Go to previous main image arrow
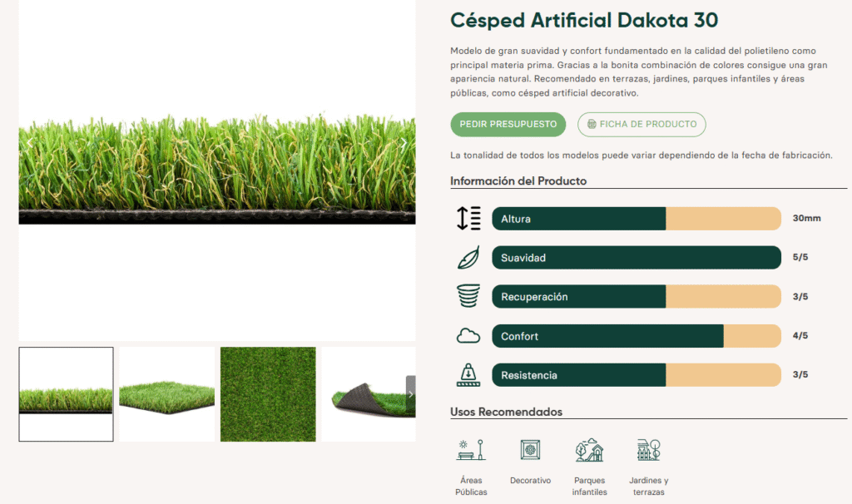The width and height of the screenshot is (852, 504). pos(31,145)
